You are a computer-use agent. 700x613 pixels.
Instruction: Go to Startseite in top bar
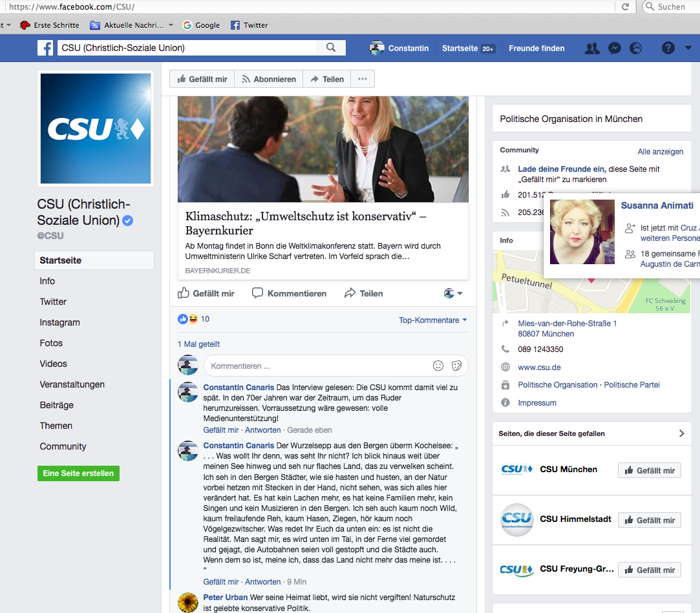pos(467,48)
